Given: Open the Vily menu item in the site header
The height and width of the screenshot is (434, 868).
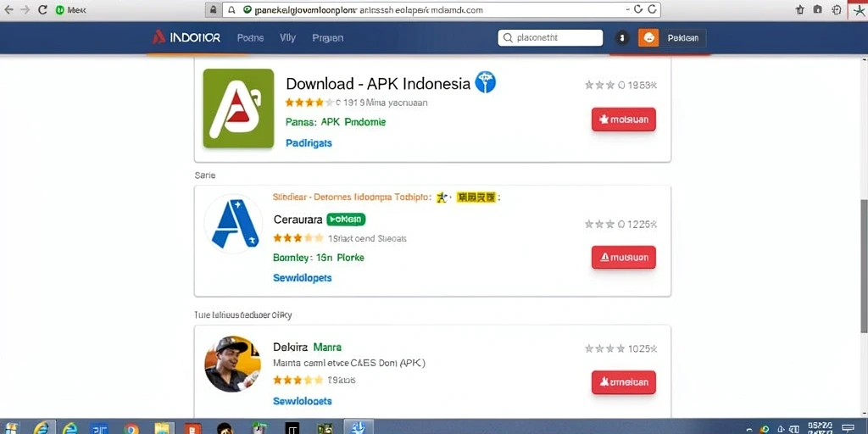Looking at the screenshot, I should (x=288, y=37).
